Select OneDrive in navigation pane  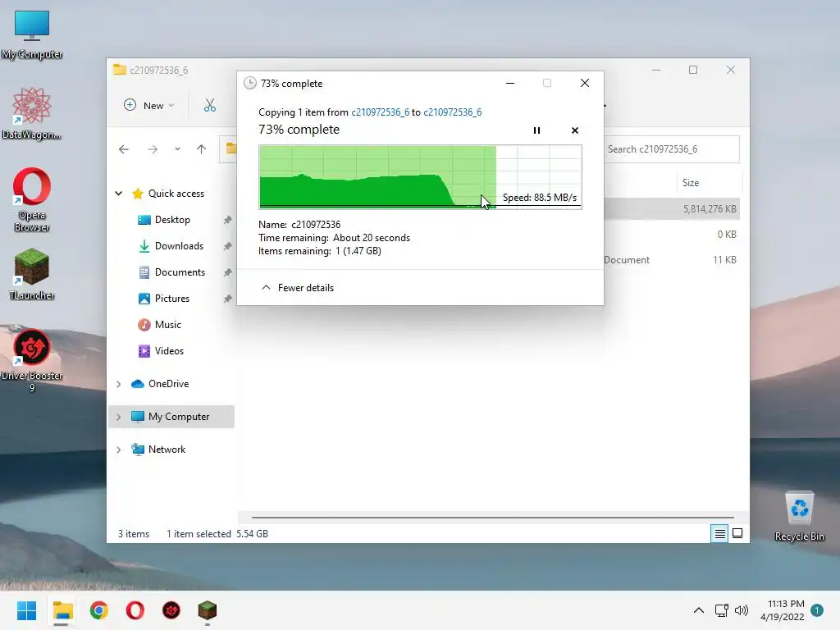pyautogui.click(x=168, y=384)
